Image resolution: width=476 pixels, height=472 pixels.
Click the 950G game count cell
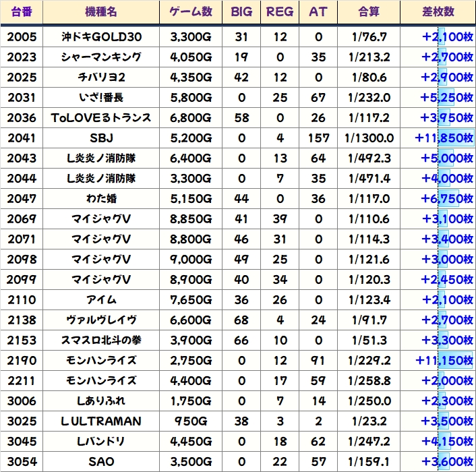tap(191, 421)
